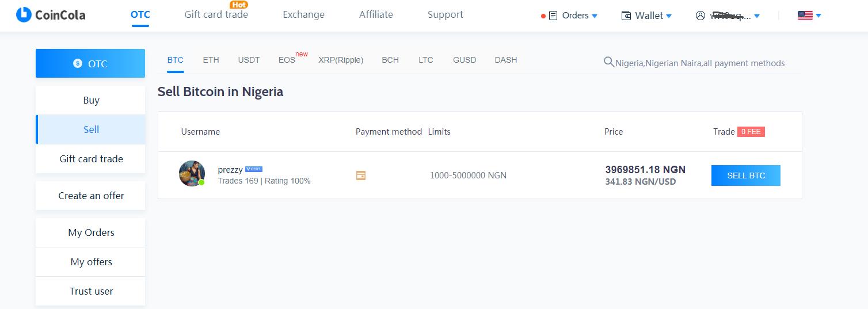868x309 pixels.
Task: Expand the language flag dropdown arrow
Action: click(x=818, y=16)
